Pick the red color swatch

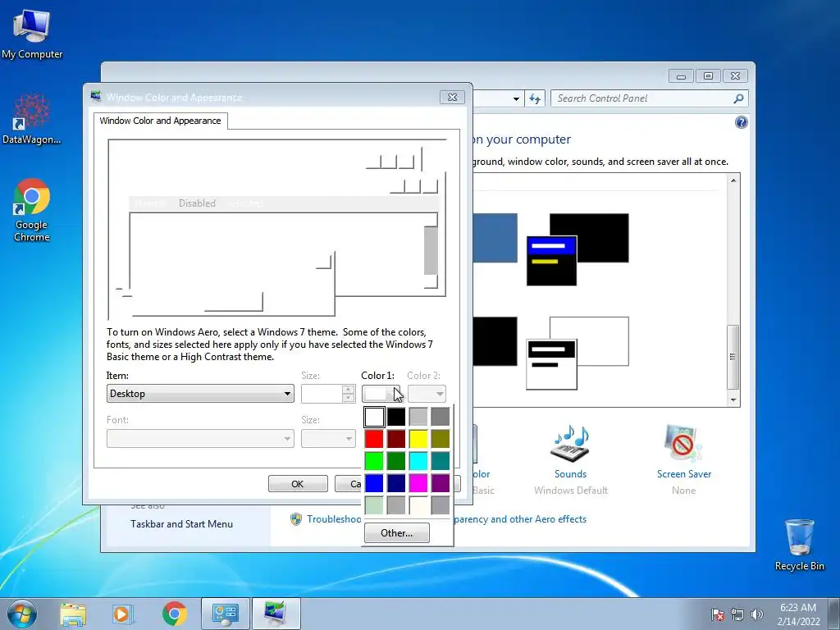click(374, 439)
